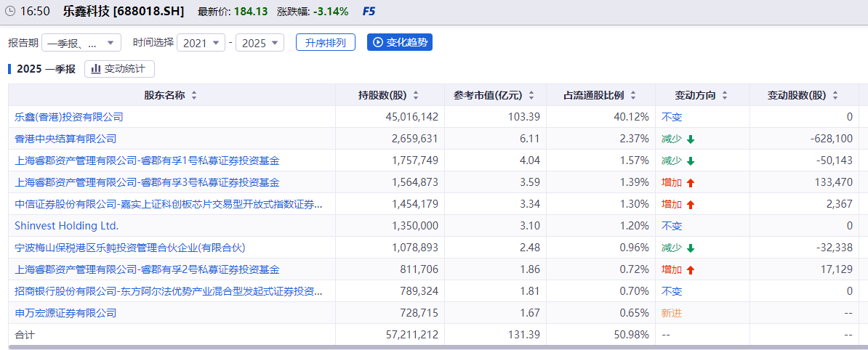Click the 变动统计 button
The image size is (868, 350).
click(x=119, y=68)
